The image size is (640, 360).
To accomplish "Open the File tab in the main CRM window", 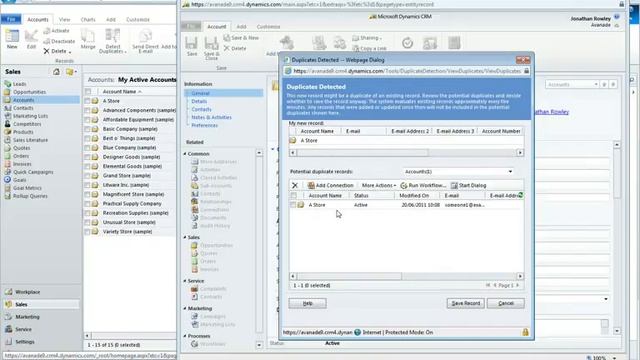I will coord(11,19).
